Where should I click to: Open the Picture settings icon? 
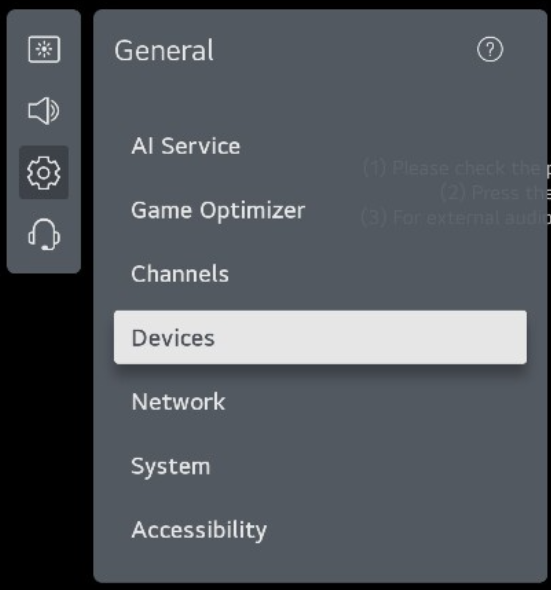[44, 49]
